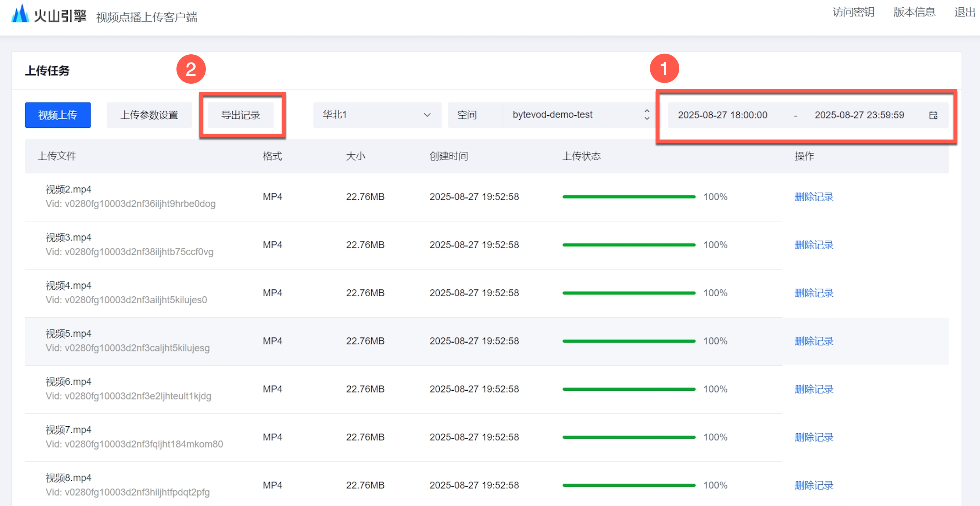
Task: Click 退出 to log out
Action: 965,12
